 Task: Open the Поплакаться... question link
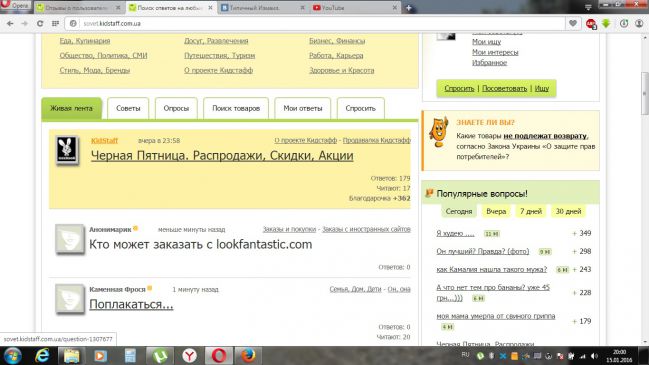point(131,304)
